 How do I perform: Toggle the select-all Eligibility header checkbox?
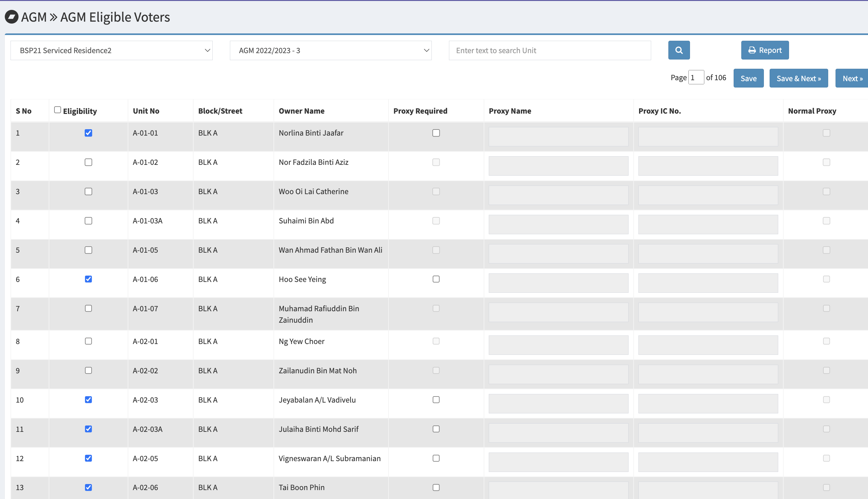point(58,110)
